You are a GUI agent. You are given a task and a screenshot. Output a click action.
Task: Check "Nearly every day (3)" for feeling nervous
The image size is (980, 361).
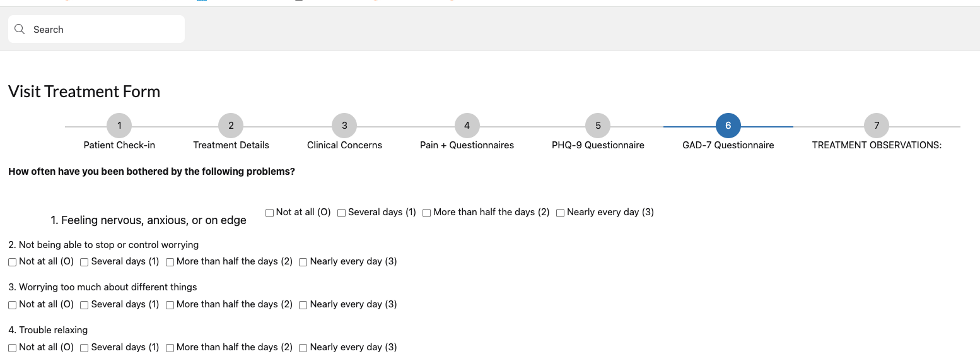561,213
